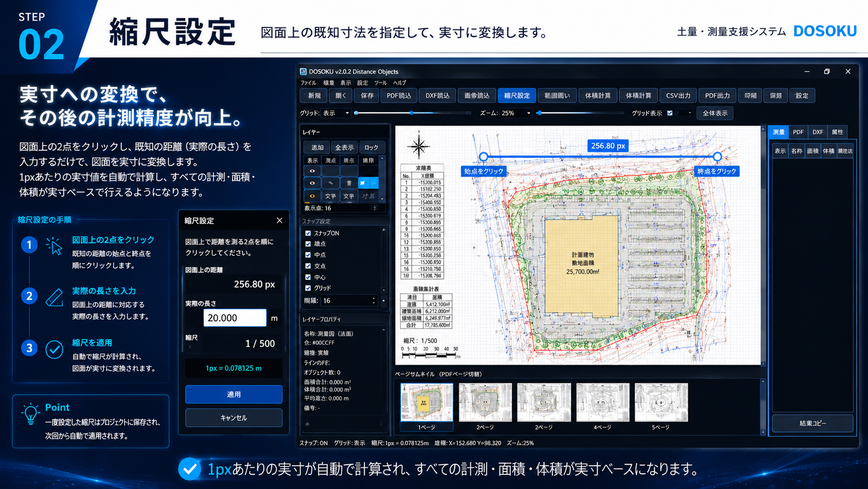Toggle the グリッド snap checkbox
Image resolution: width=868 pixels, height=489 pixels.
tap(308, 288)
